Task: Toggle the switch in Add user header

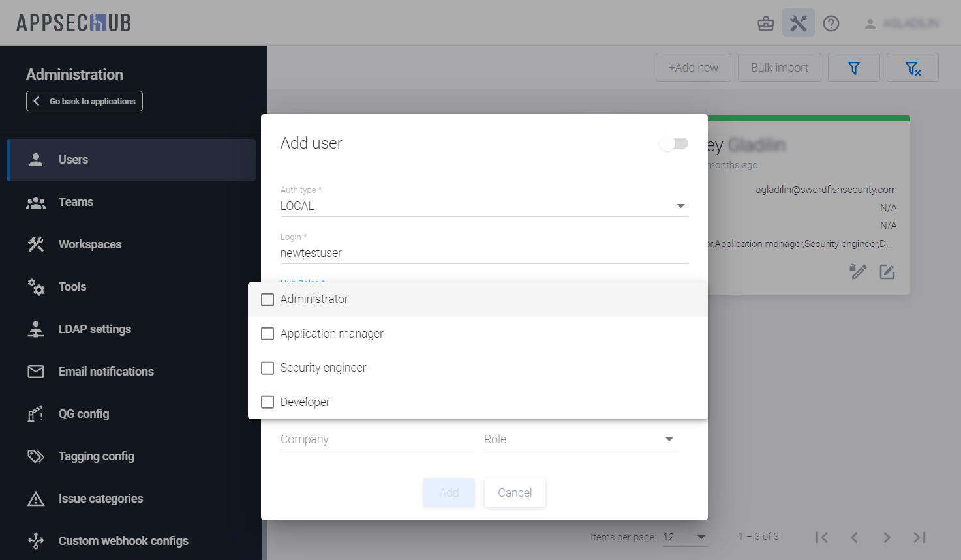Action: point(673,143)
